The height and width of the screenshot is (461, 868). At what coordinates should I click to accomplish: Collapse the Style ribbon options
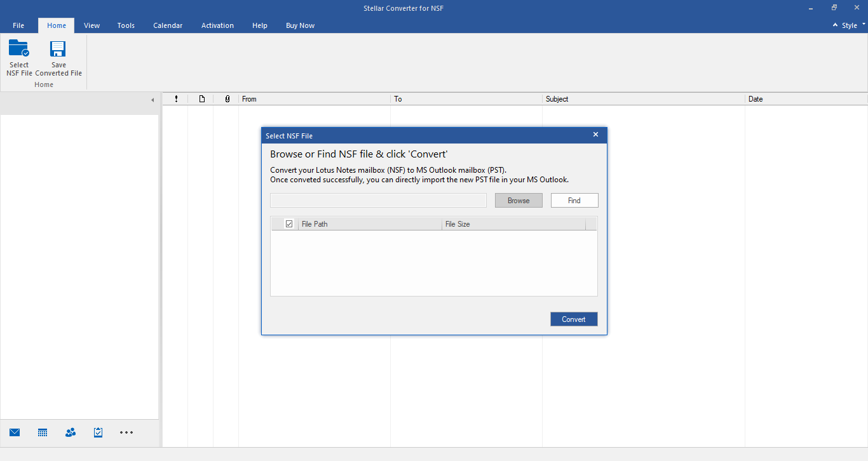835,25
